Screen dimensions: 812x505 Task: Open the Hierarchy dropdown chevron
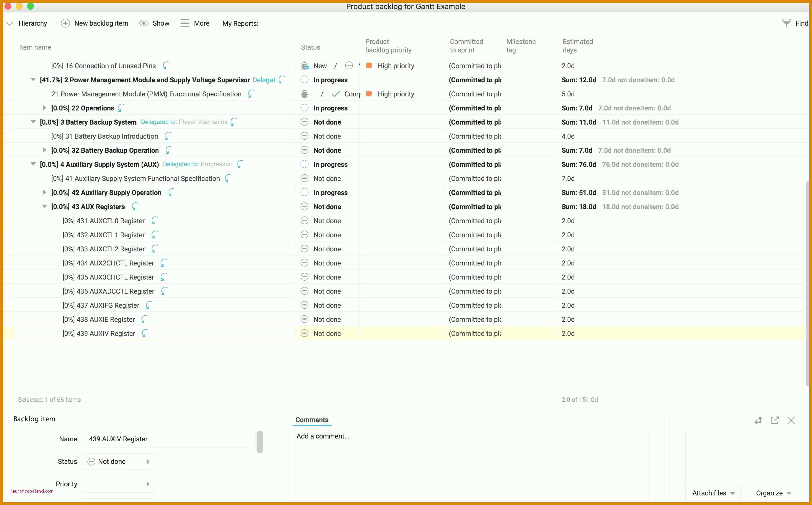(x=10, y=24)
